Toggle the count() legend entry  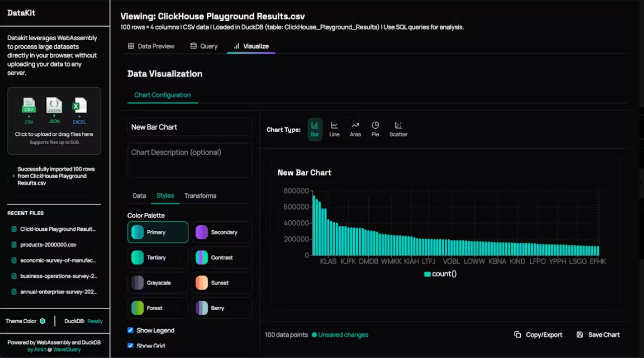tap(440, 274)
